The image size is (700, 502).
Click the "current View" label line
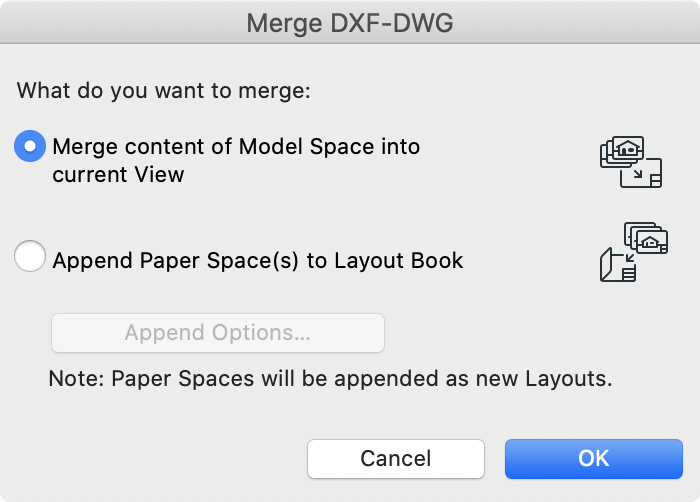(x=118, y=174)
